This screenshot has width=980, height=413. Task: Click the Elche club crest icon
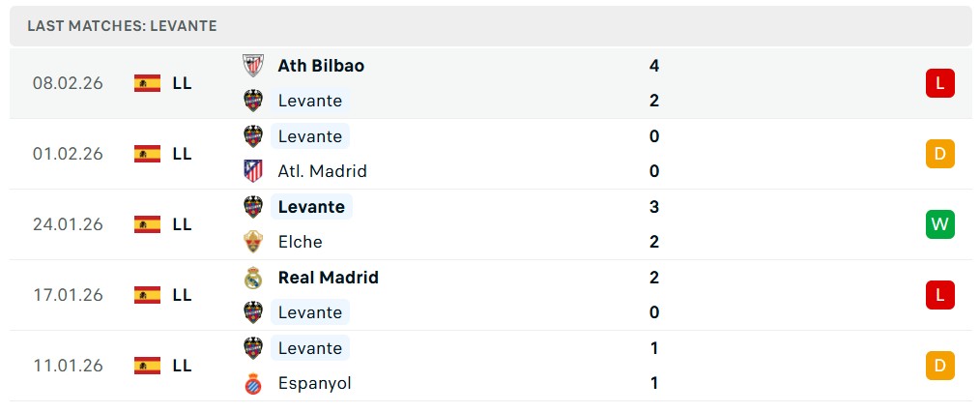[252, 242]
